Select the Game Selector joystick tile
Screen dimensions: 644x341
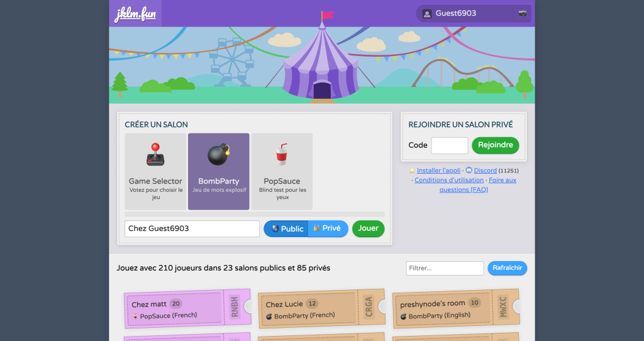[155, 171]
